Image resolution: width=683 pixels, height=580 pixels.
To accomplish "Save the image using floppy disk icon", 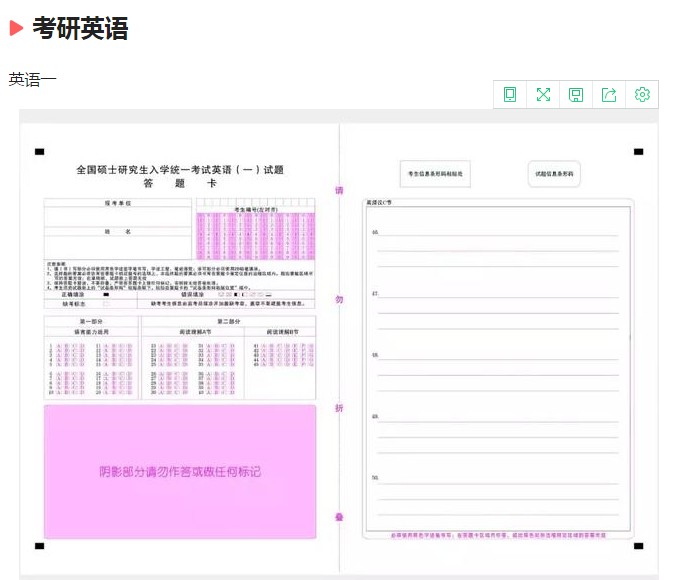I will [576, 94].
